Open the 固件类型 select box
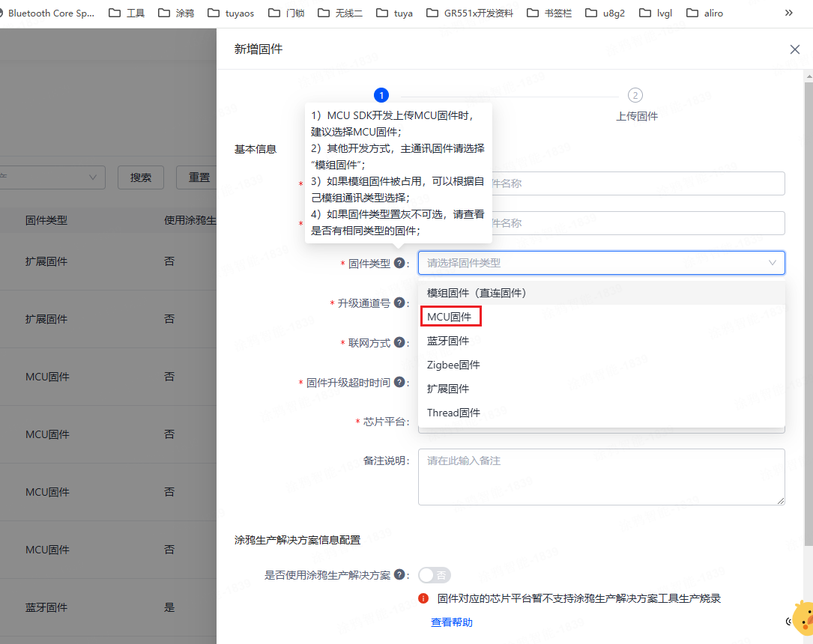The image size is (813, 644). tap(602, 263)
